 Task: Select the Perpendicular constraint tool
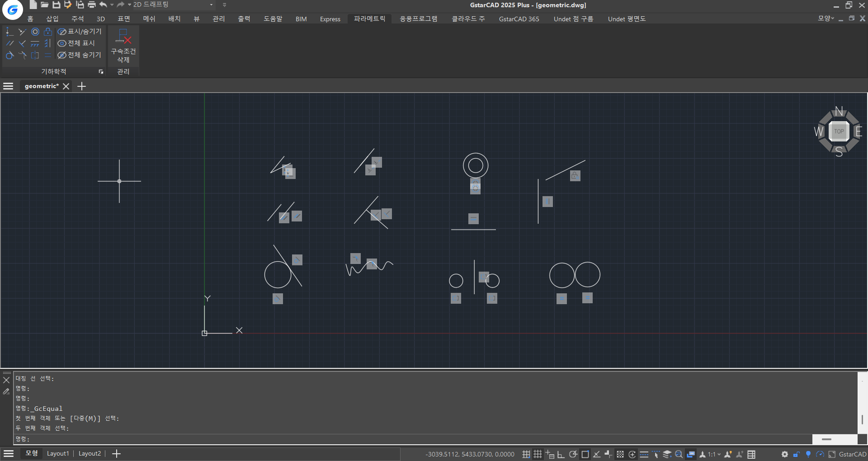coord(22,43)
